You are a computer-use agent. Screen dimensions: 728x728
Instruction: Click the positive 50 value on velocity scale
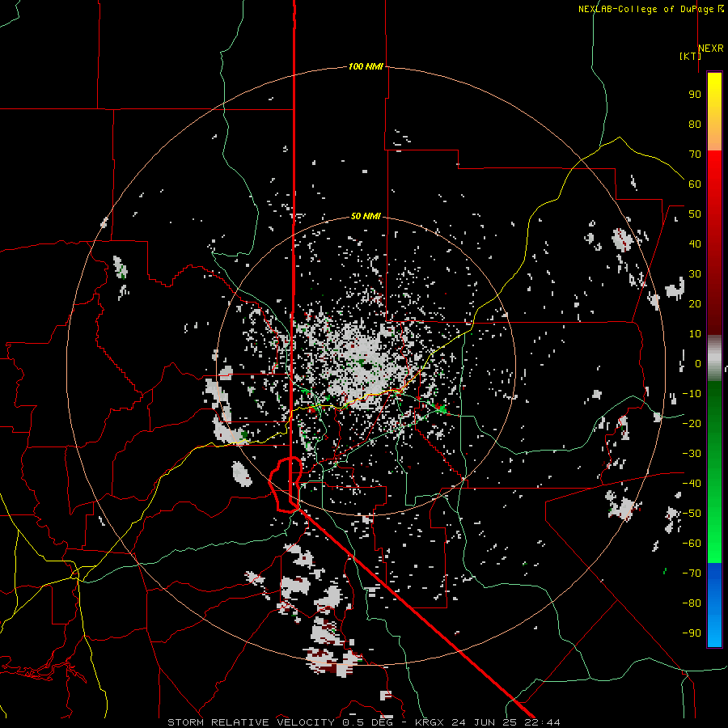tap(695, 214)
